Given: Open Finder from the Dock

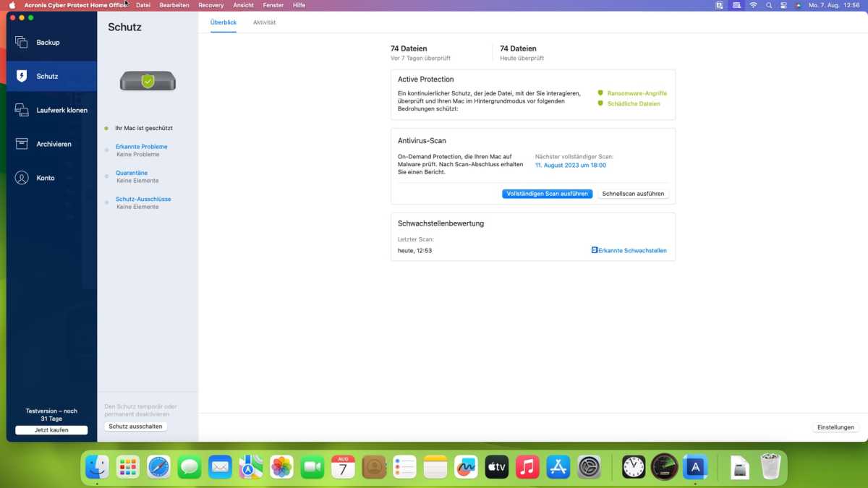Looking at the screenshot, I should pos(97,467).
